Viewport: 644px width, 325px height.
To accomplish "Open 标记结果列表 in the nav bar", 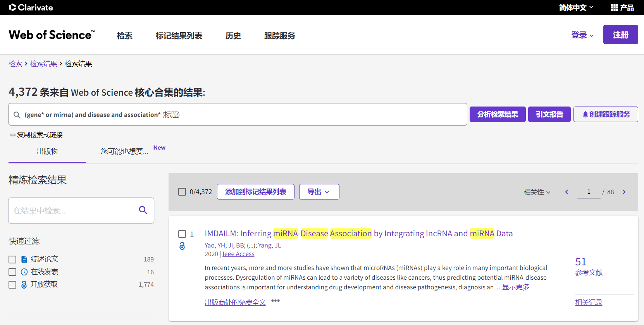I will point(179,36).
